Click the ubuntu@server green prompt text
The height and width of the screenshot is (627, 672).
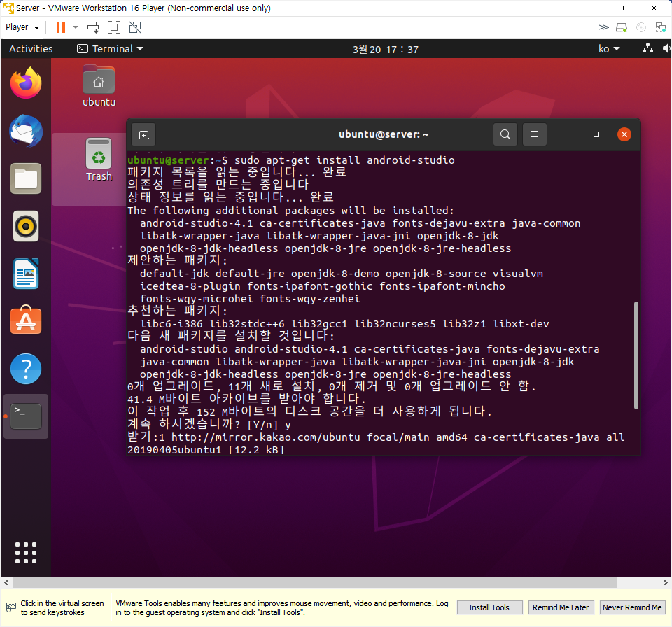[x=168, y=160]
